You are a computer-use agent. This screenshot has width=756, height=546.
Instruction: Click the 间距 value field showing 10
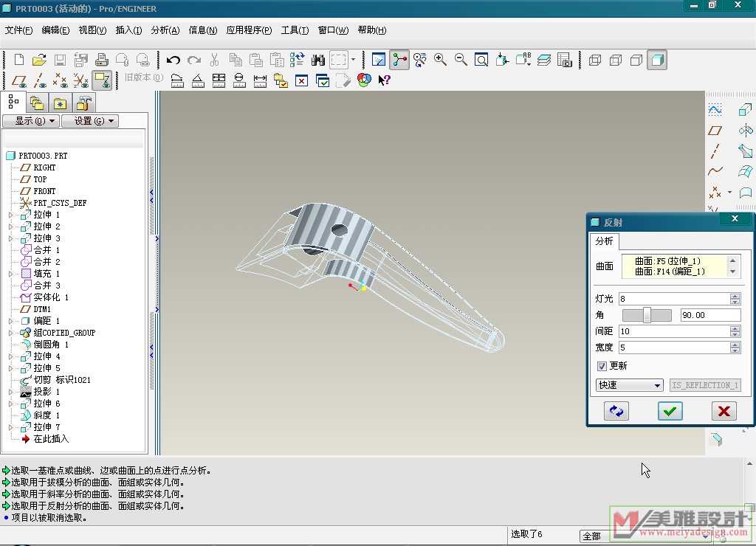pyautogui.click(x=675, y=331)
